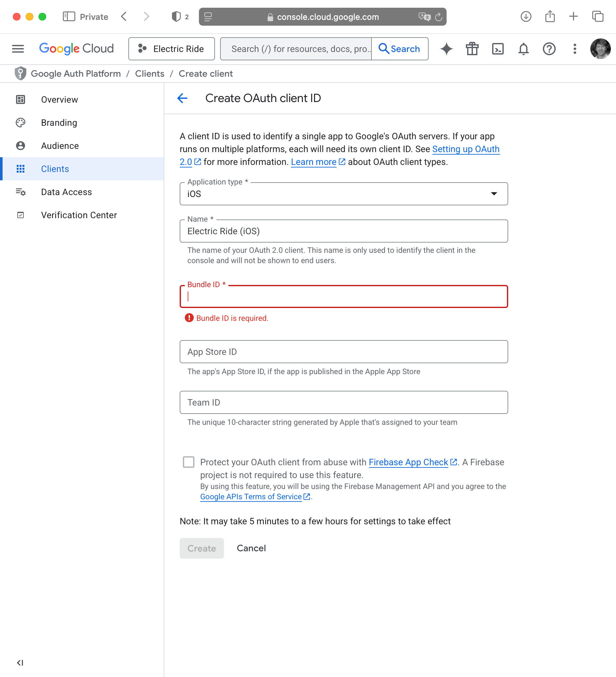The image size is (616, 677).
Task: Collapse the sidebar navigation panel
Action: coord(20,663)
